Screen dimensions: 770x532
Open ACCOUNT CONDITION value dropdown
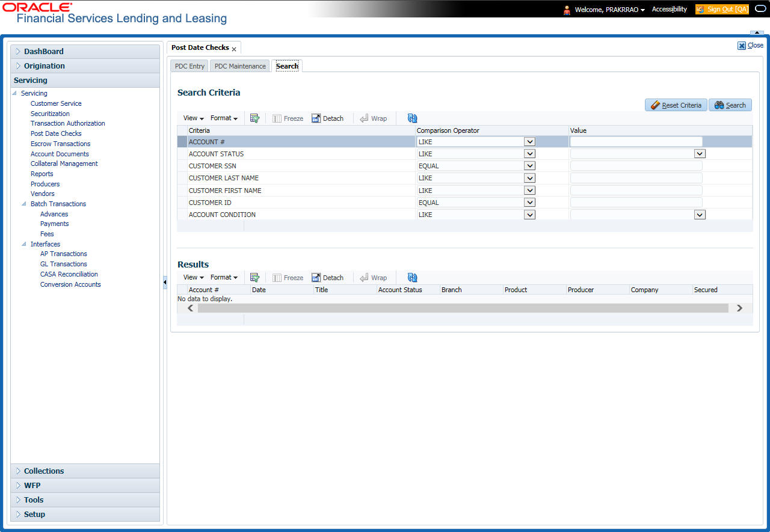[x=700, y=215]
